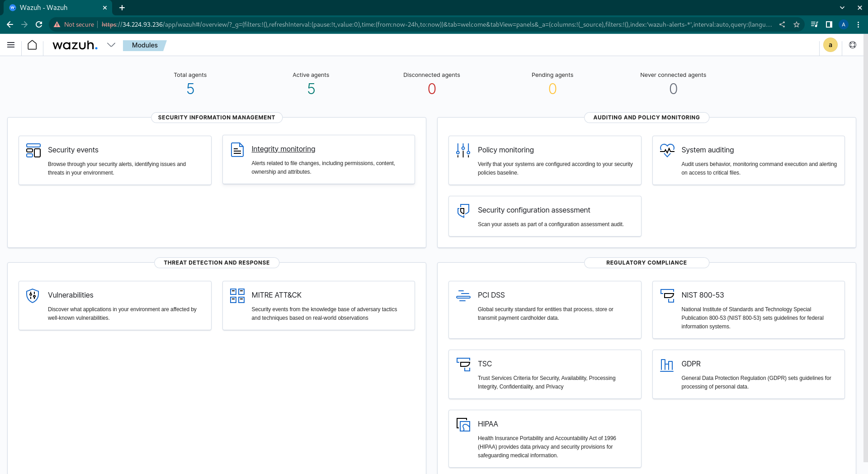Toggle the bookmark star in address bar
Screen dimensions: 868x474
(797, 24)
